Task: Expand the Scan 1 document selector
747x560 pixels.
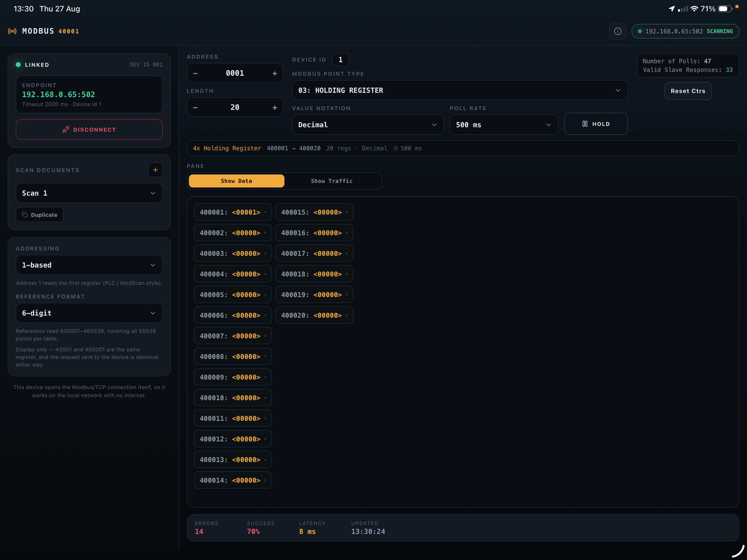Action: pyautogui.click(x=89, y=193)
